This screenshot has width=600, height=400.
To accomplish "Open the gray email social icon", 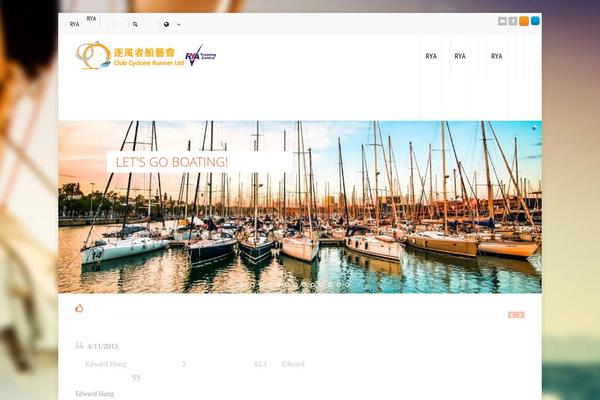I will tap(502, 21).
